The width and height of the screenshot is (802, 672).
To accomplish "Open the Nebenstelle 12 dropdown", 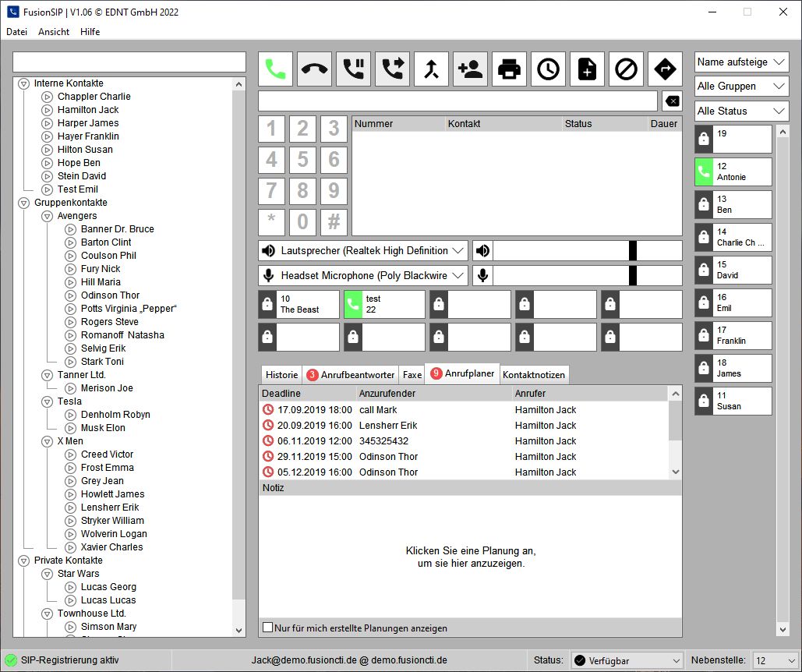I will pos(775,660).
